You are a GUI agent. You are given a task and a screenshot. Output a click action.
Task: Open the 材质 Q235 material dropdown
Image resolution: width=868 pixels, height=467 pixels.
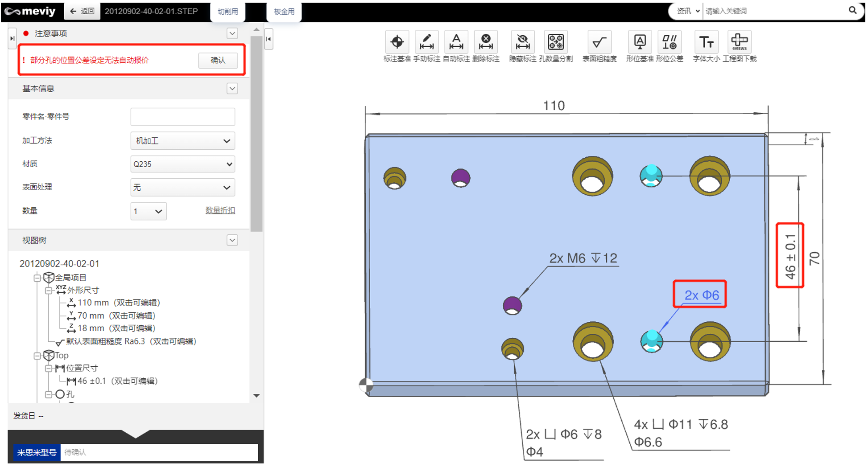tap(182, 164)
